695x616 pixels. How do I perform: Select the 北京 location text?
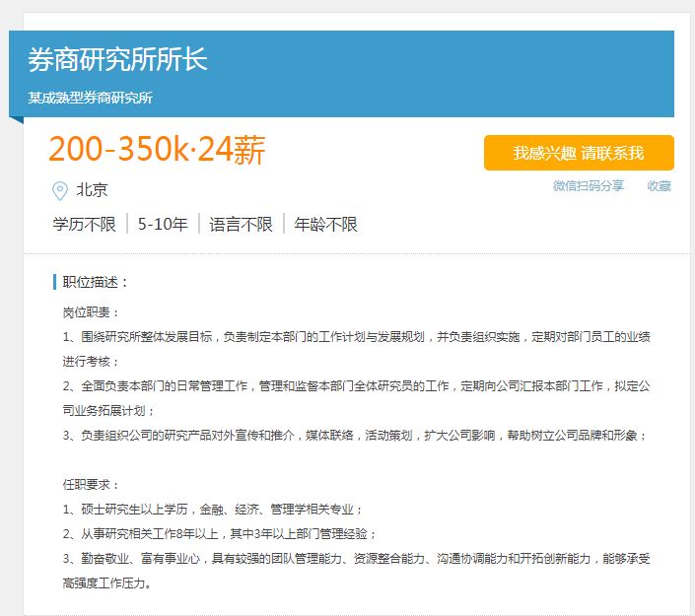92,190
